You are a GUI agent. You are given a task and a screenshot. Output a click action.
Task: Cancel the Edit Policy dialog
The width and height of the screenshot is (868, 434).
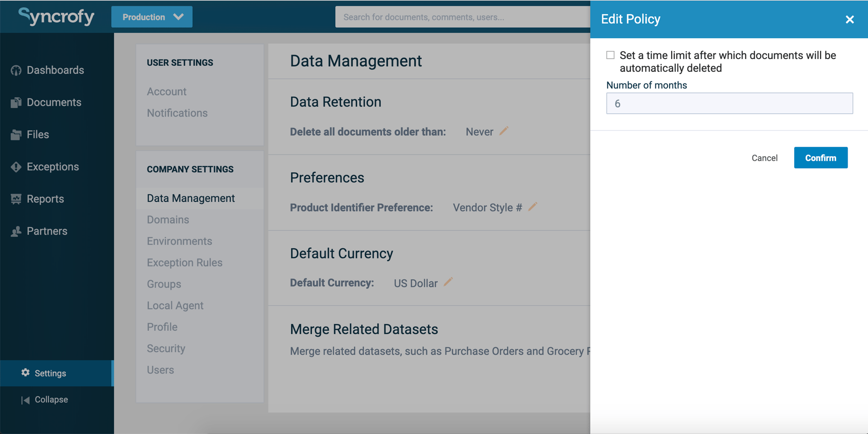pyautogui.click(x=764, y=158)
